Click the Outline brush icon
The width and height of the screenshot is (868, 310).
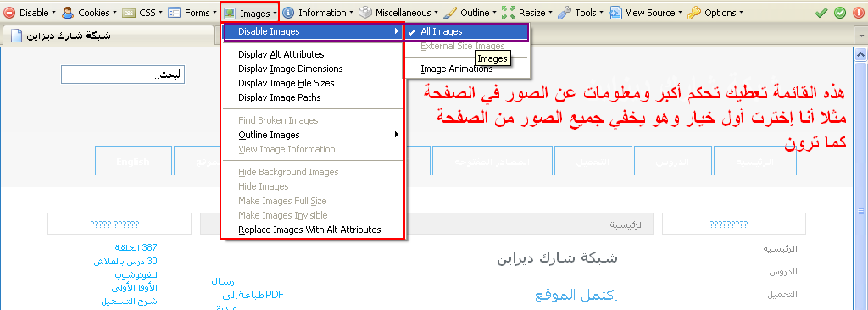coord(450,13)
